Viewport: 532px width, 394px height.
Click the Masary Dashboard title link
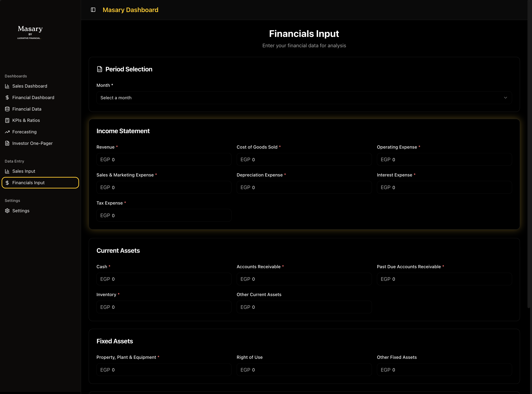130,10
